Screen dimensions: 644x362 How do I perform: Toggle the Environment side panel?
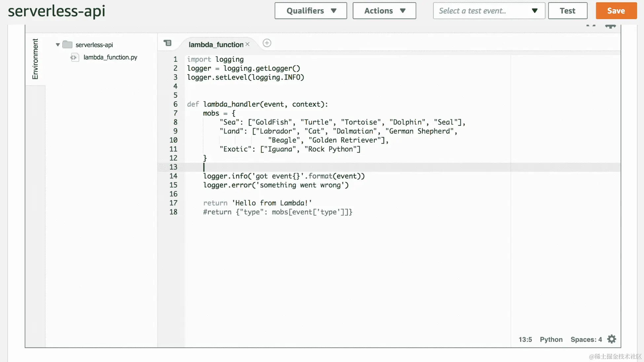point(35,59)
